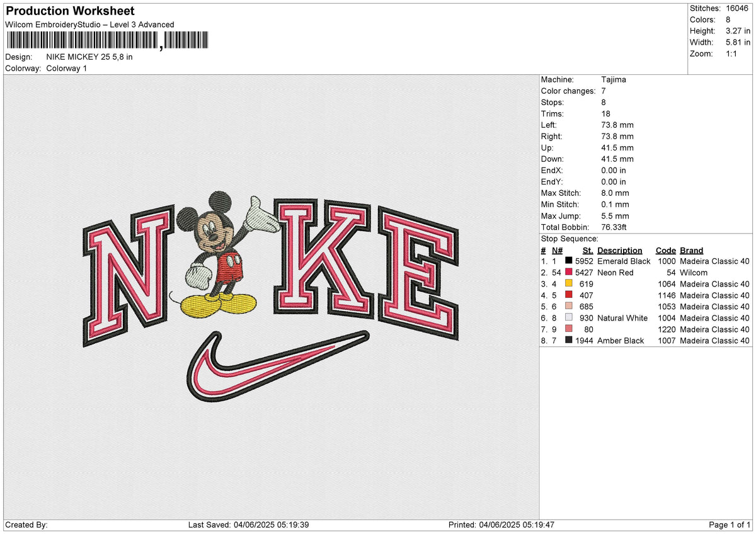
Task: Select the 'Amber Black' description
Action: point(621,341)
